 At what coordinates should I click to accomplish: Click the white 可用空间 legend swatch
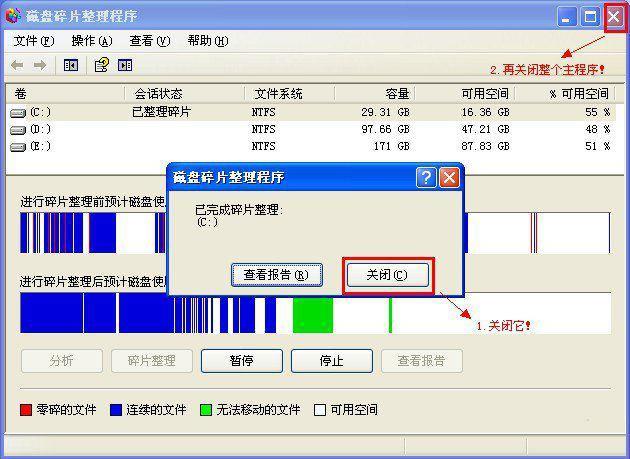pyautogui.click(x=320, y=410)
